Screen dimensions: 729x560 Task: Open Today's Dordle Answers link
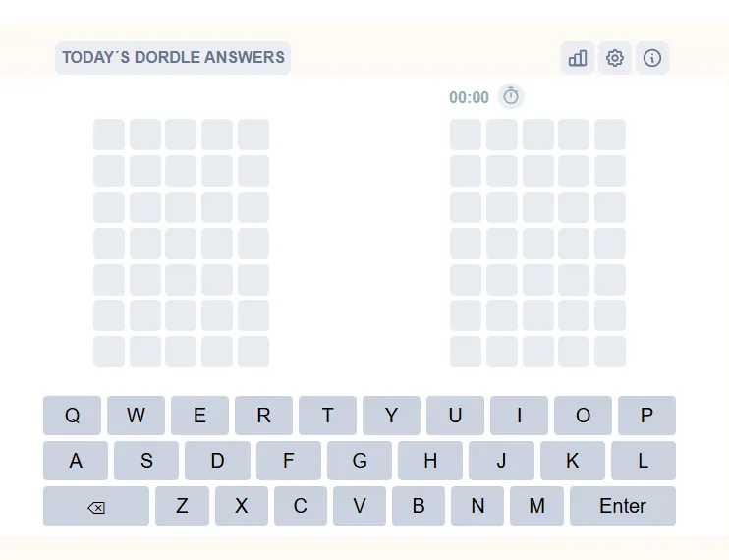click(x=173, y=58)
